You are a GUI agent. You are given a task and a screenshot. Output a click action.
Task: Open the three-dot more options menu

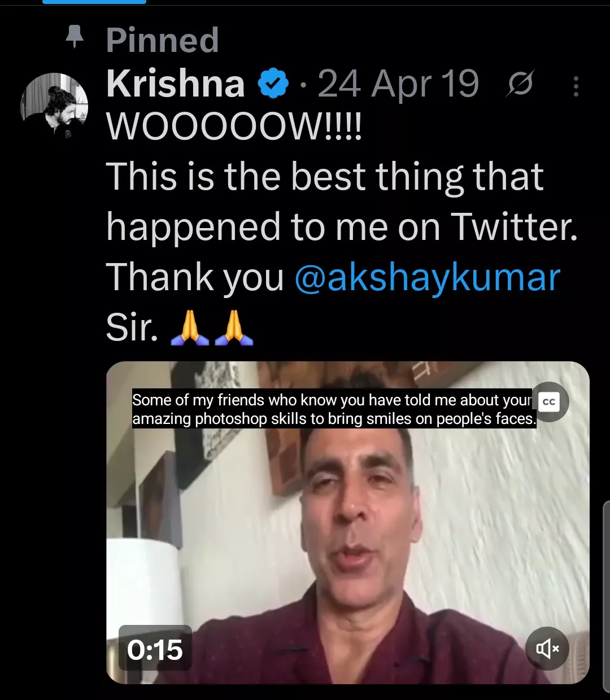(576, 86)
